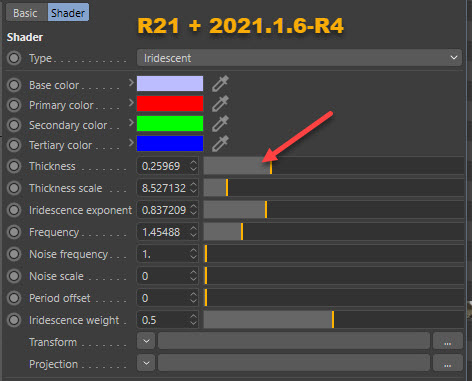This screenshot has height=381, width=472.
Task: Switch to the Basic tab
Action: 26,13
